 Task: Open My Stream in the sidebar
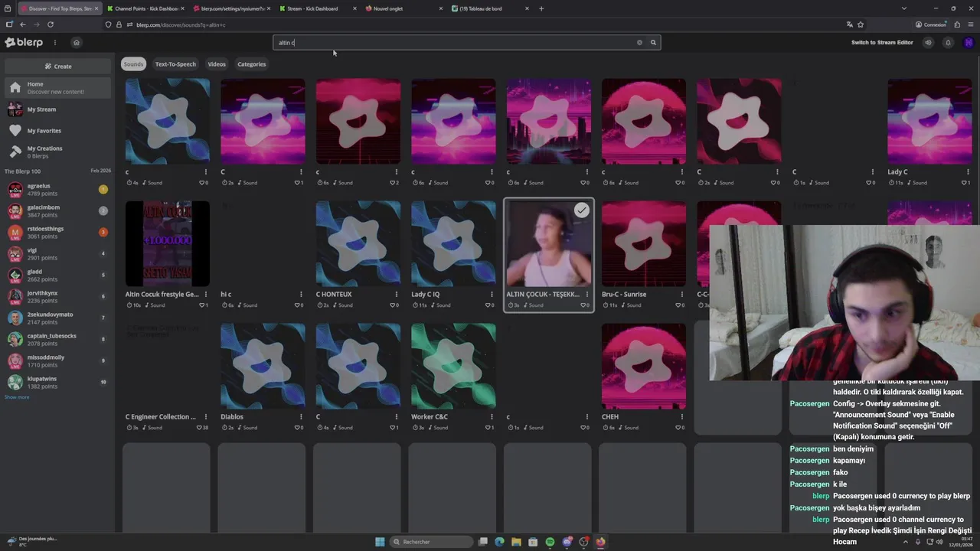58,109
